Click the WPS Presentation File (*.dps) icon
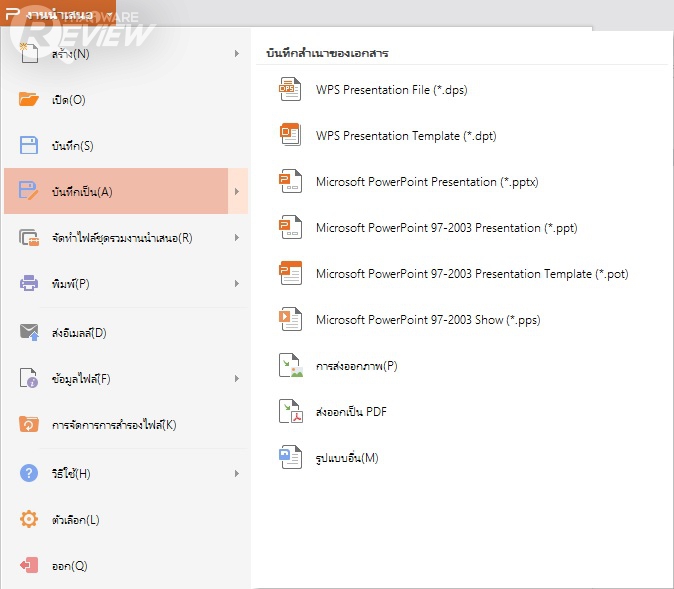 290,90
